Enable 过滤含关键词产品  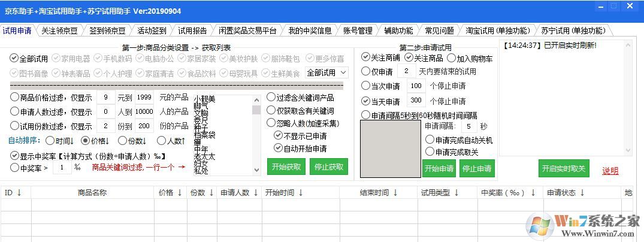(300, 98)
